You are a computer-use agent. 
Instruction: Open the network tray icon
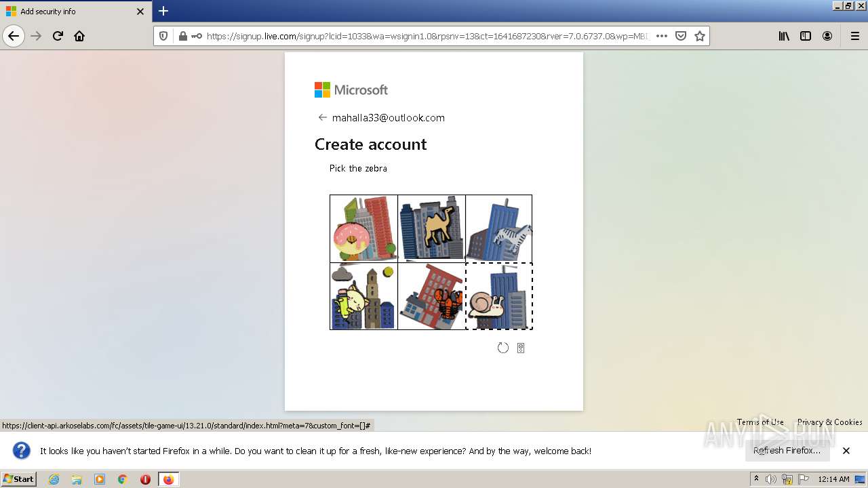point(787,479)
